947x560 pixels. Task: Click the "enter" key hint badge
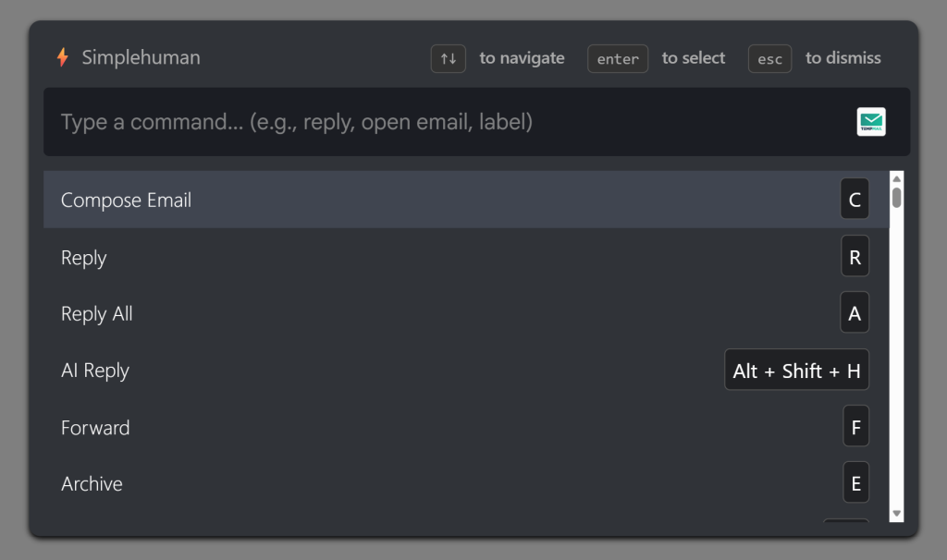click(617, 57)
